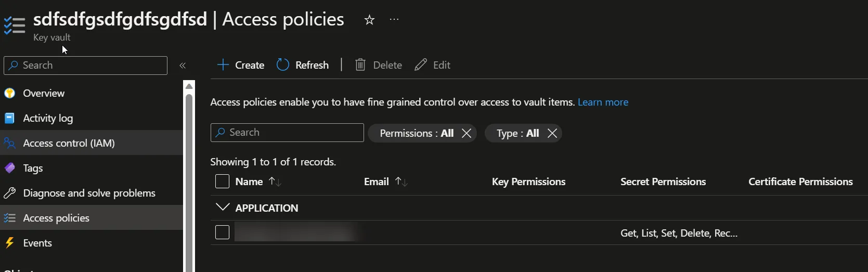
Task: Sort records by Name column arrows
Action: (x=275, y=182)
